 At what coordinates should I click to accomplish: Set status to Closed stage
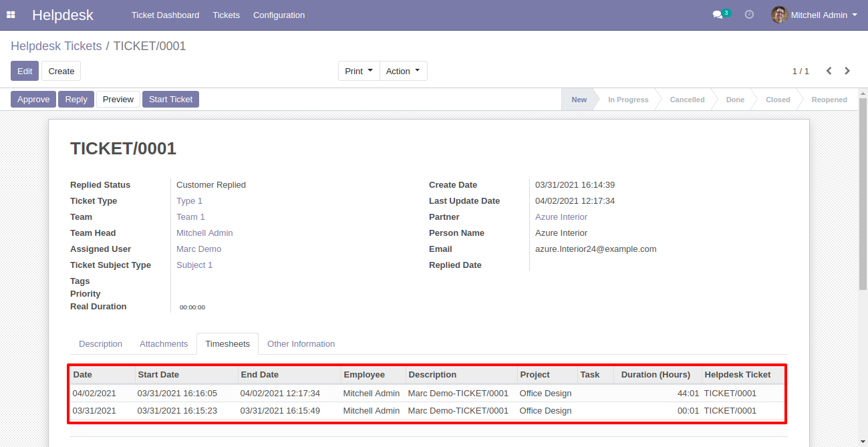(778, 100)
